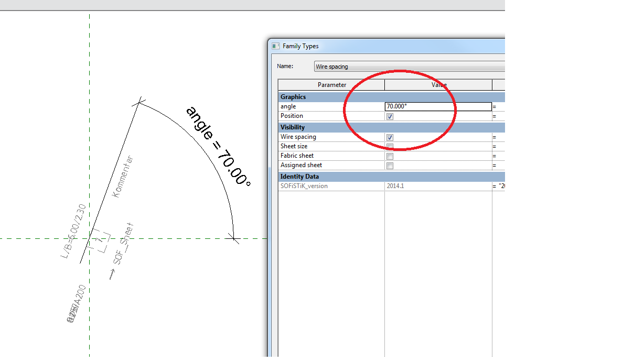This screenshot has height=362, width=644.
Task: Collapse the Visibility parameter group
Action: [293, 127]
